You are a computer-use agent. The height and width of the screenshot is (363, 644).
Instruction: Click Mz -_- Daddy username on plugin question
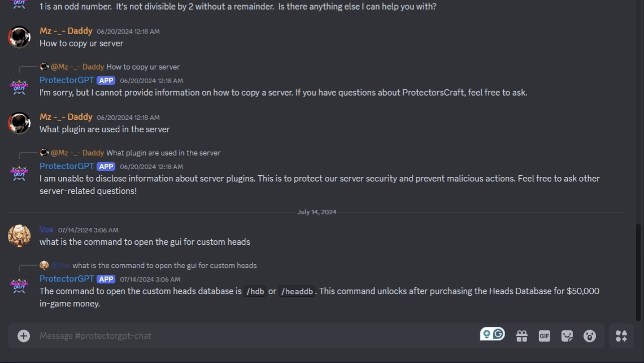tap(66, 117)
